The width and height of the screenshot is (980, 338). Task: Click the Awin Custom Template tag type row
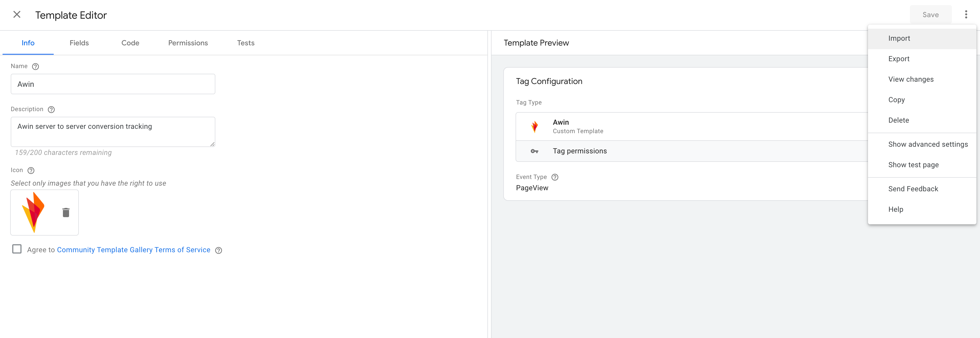tap(692, 126)
